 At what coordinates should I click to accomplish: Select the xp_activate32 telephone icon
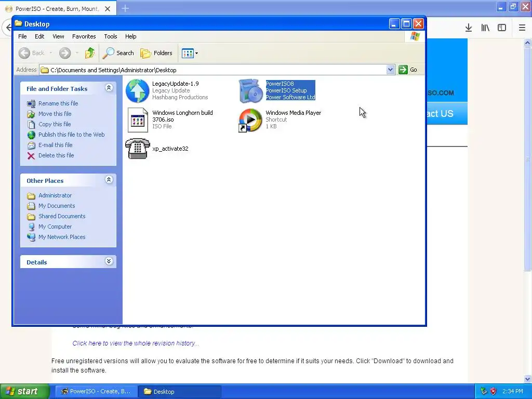click(137, 148)
